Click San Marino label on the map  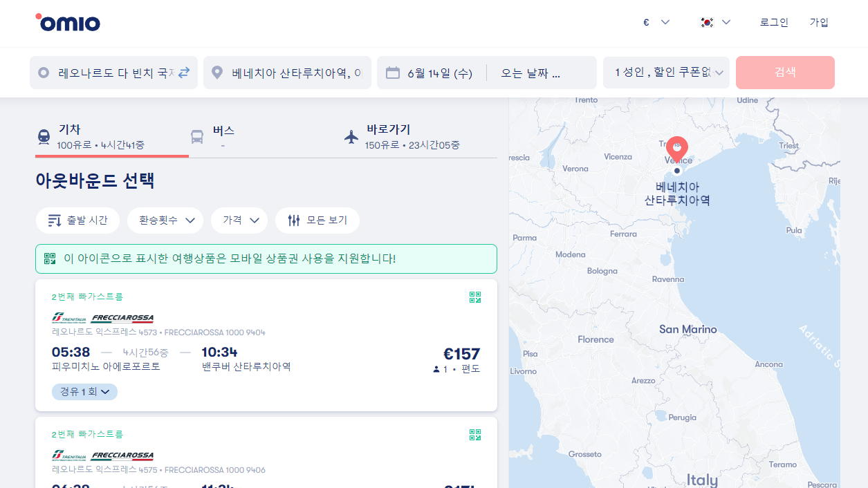click(x=687, y=329)
